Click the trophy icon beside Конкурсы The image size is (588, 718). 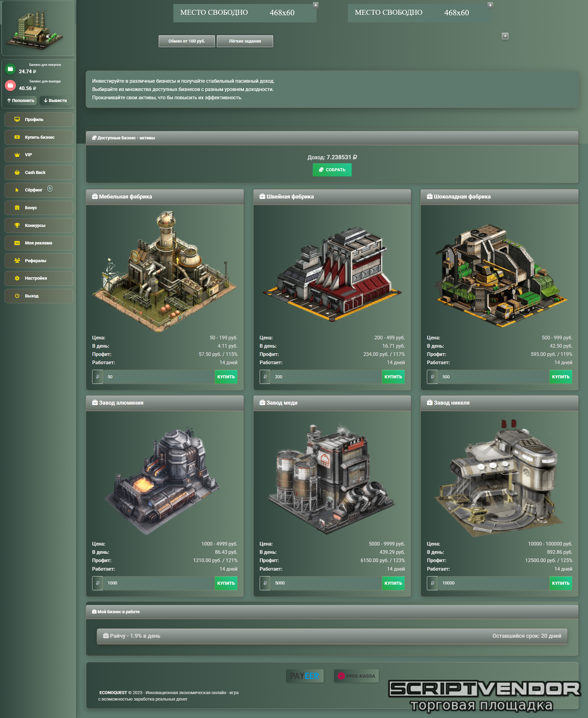coord(17,225)
